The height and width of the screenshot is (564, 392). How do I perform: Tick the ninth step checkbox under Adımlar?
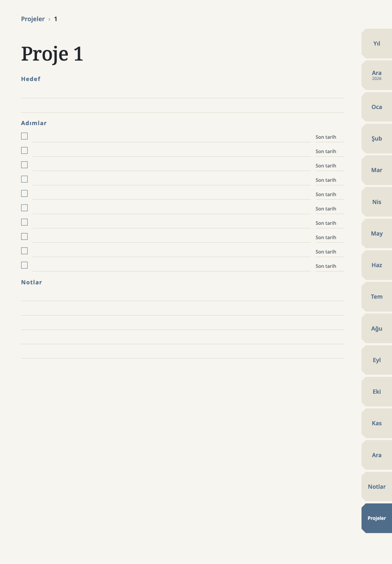(x=24, y=251)
